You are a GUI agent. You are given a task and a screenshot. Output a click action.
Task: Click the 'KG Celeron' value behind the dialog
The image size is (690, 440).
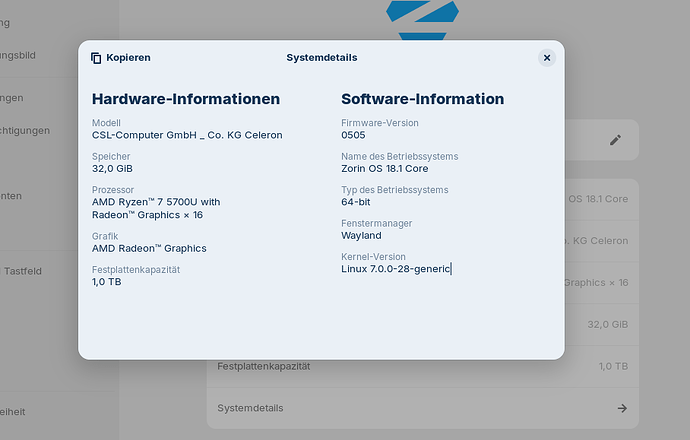(x=600, y=241)
